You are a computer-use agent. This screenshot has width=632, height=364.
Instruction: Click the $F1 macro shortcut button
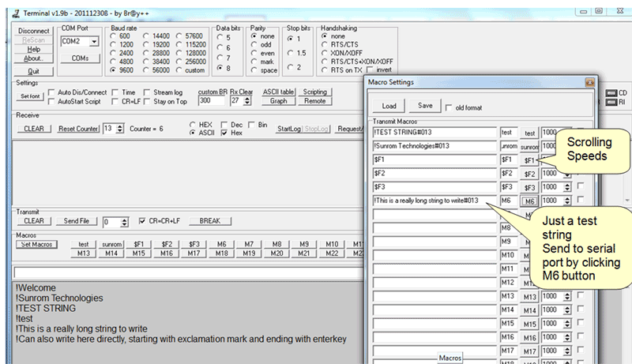pyautogui.click(x=139, y=244)
